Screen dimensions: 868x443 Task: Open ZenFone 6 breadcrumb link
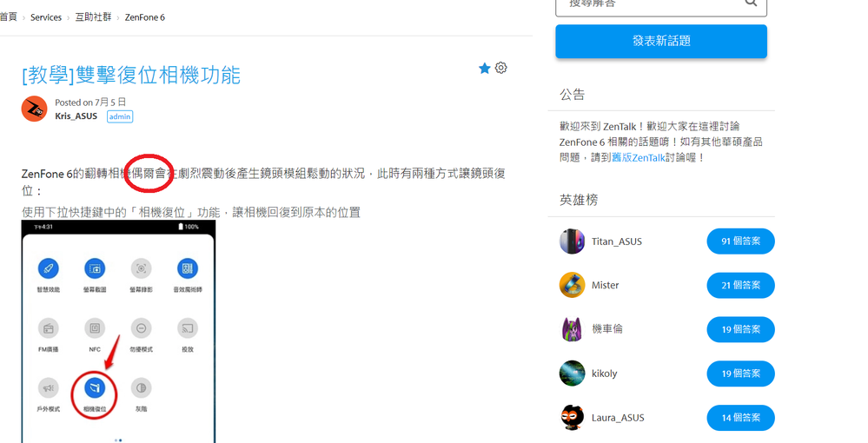click(144, 17)
